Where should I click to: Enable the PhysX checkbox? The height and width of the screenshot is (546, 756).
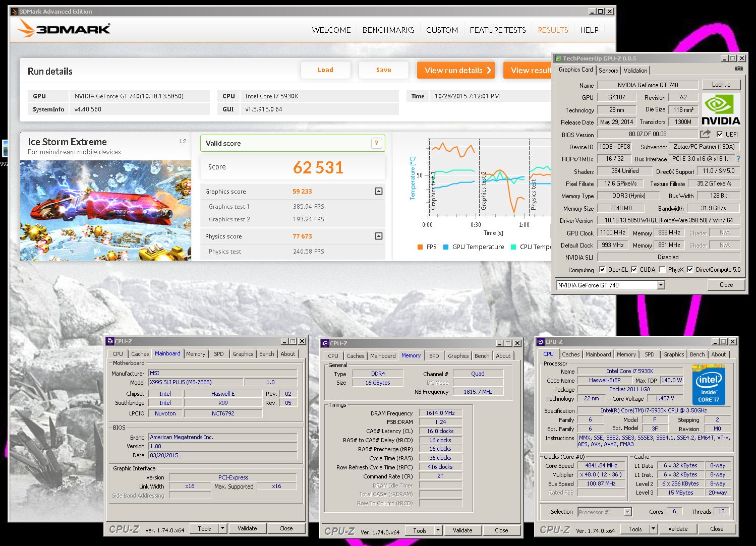662,270
